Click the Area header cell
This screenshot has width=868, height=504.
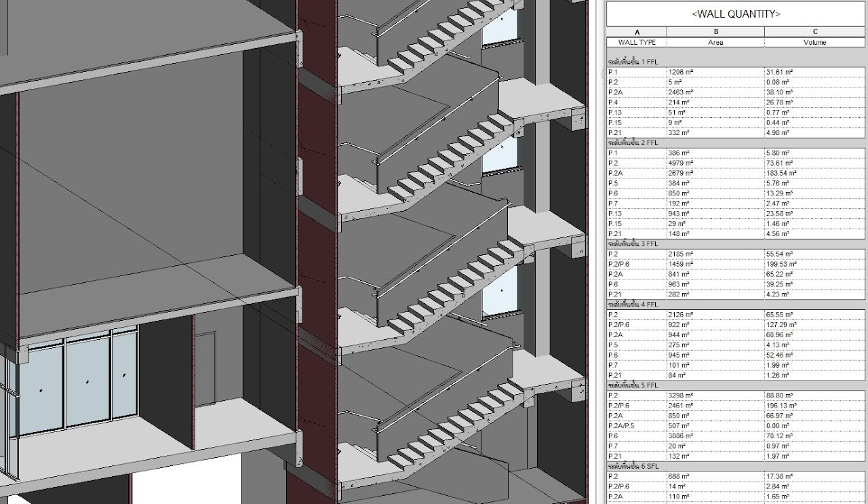(x=715, y=42)
